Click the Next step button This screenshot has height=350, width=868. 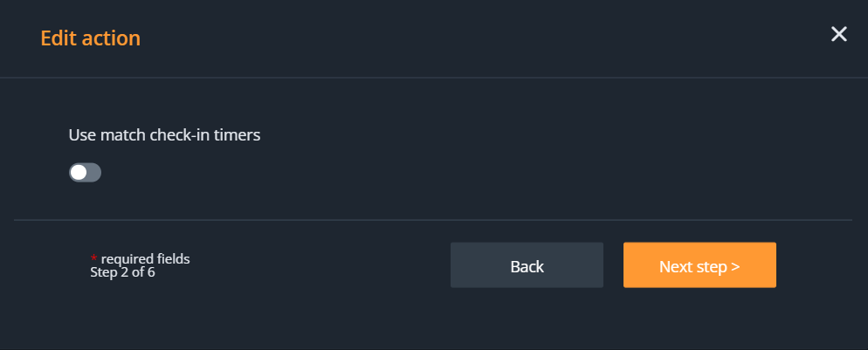click(699, 265)
